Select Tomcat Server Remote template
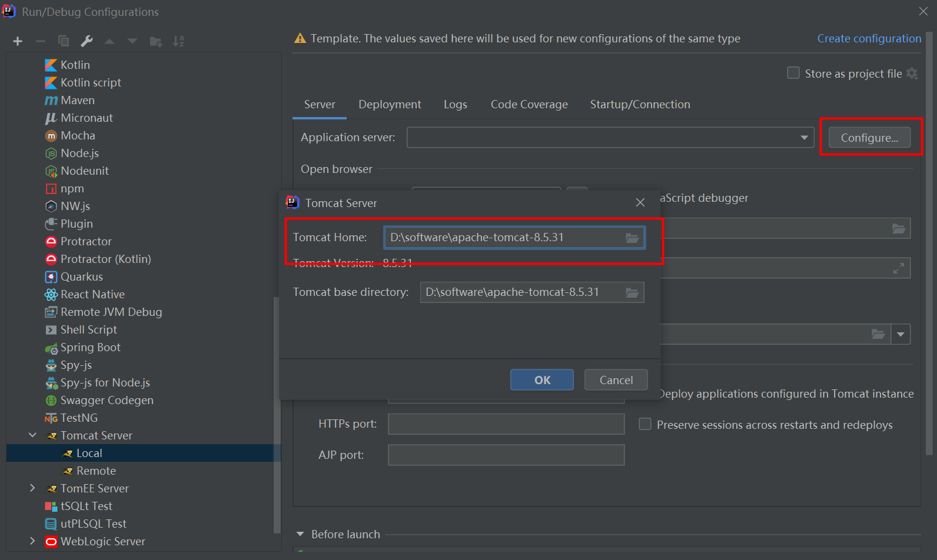The image size is (937, 560). coord(96,471)
